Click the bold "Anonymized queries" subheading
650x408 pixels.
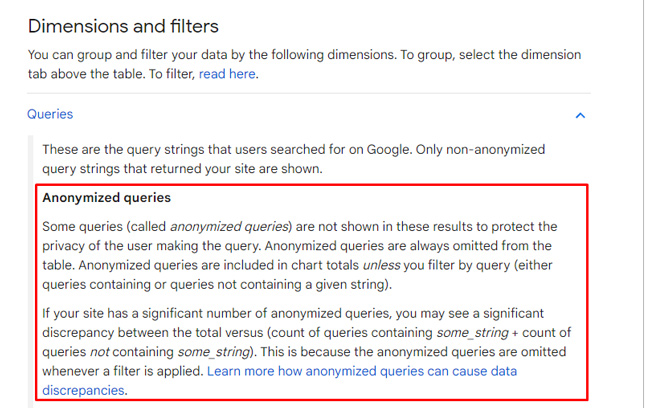tap(106, 198)
